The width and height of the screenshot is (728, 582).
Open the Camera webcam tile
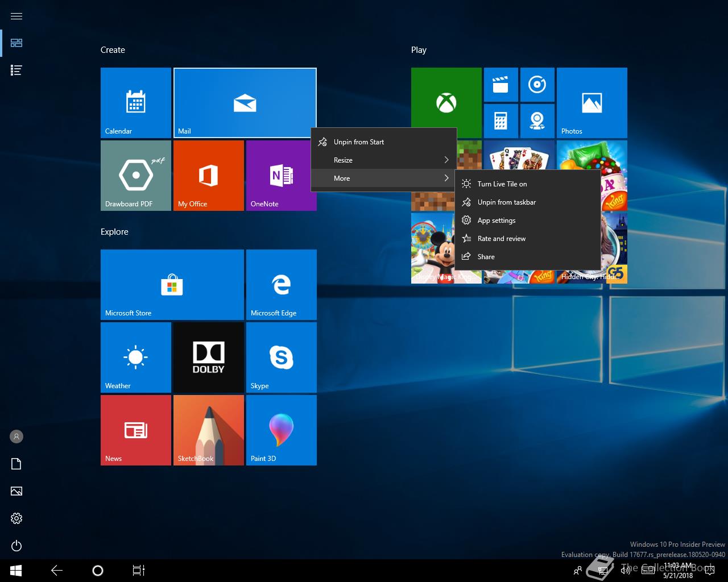[537, 121]
